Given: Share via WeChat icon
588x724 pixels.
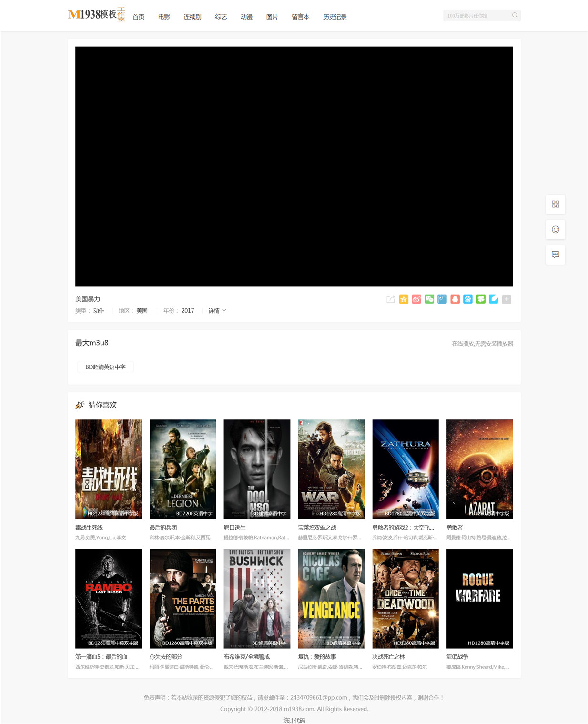Looking at the screenshot, I should [429, 299].
